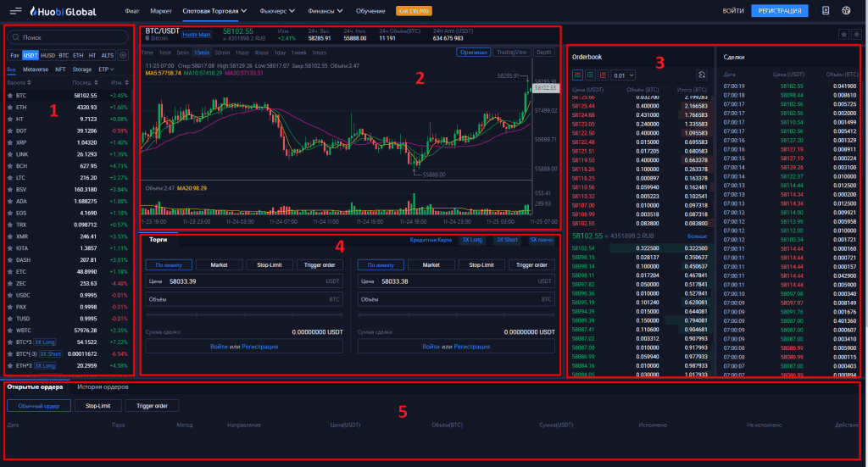Viewport: 868px width, 467px height.
Task: Set chart interval to 4hour
Action: (261, 53)
